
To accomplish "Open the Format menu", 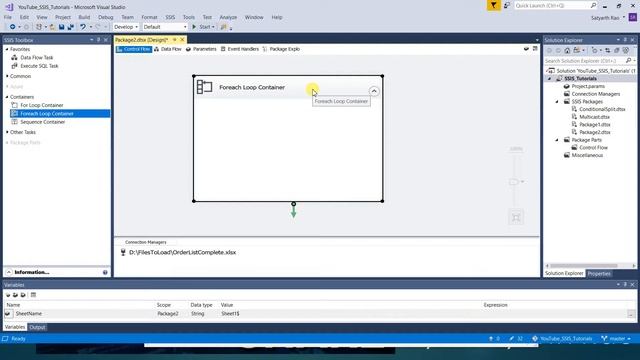I will coord(149,17).
